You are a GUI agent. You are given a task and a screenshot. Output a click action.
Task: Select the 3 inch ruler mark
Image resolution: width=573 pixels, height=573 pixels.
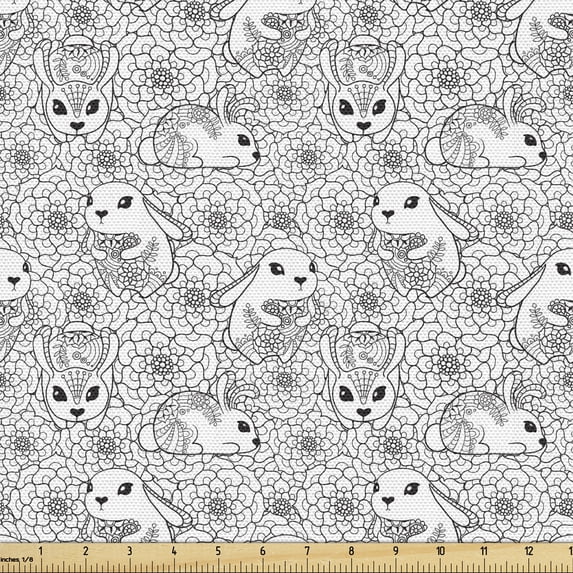130,551
